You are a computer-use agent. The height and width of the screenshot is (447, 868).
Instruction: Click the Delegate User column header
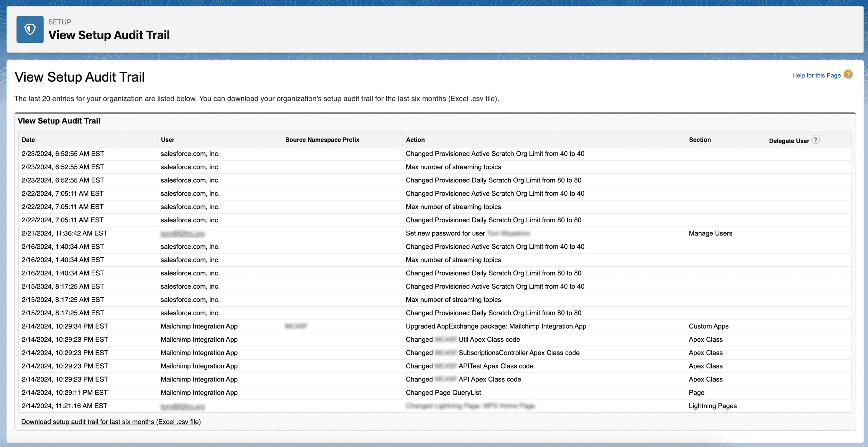790,140
